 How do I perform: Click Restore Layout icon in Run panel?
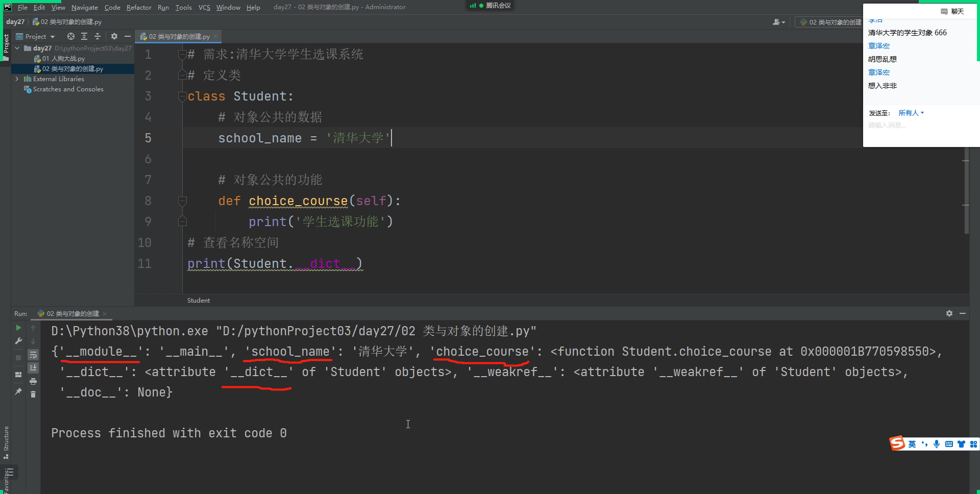[x=18, y=374]
